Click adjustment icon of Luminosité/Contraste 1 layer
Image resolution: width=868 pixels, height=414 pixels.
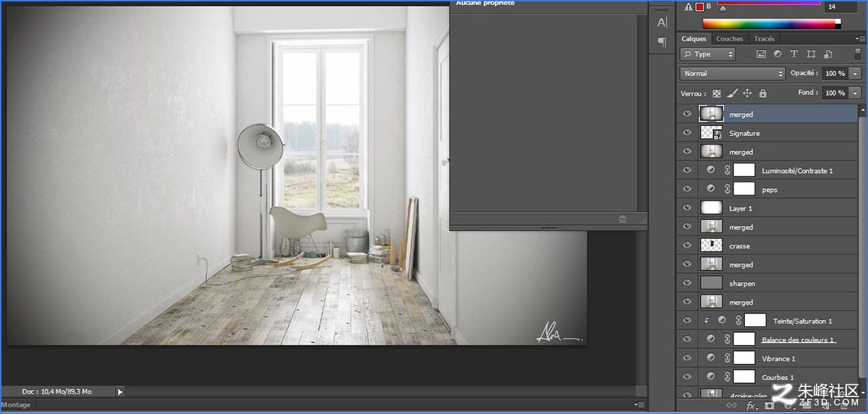point(710,170)
